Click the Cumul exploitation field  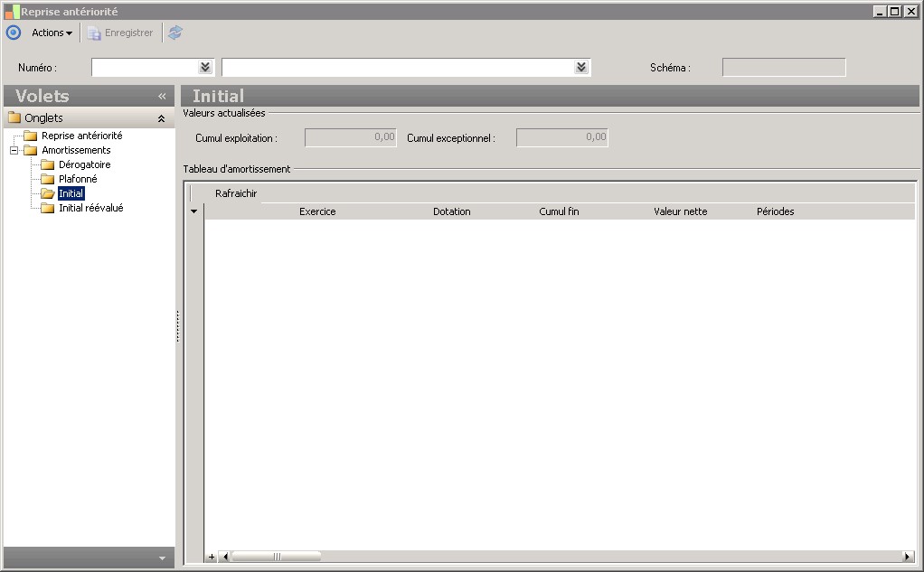pyautogui.click(x=351, y=138)
